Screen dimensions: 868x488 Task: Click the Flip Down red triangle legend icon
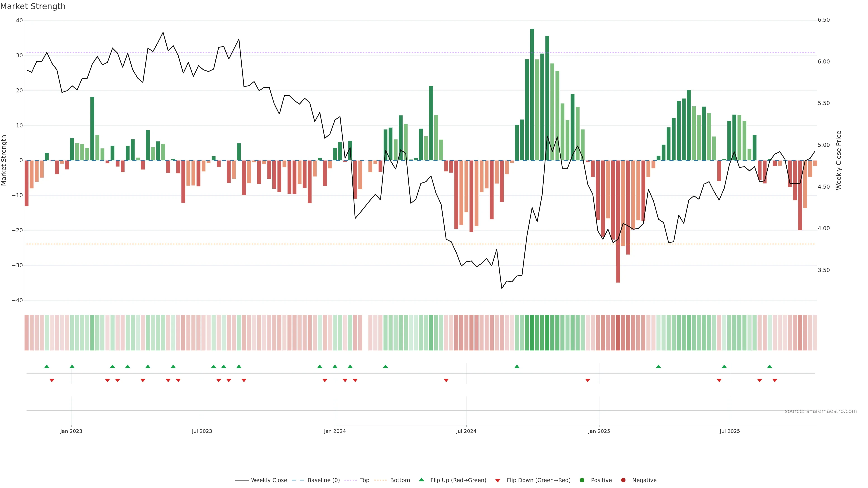[x=498, y=481]
